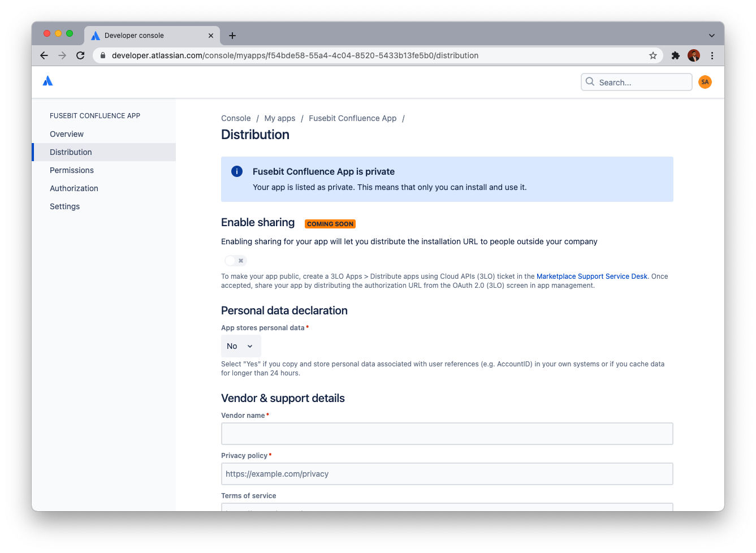Click the Personal data declaration heading
Viewport: 756px width, 553px height.
tap(284, 310)
